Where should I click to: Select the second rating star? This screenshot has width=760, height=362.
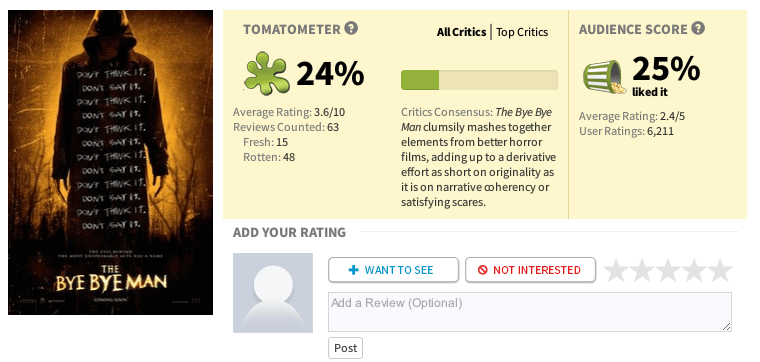pos(642,270)
